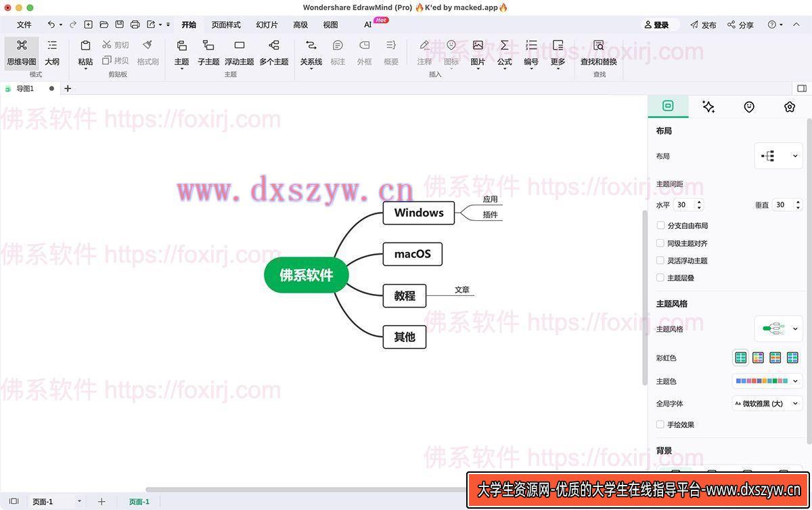Open the settings flower panel tab
Viewport: 812px width, 510px height.
(x=790, y=106)
